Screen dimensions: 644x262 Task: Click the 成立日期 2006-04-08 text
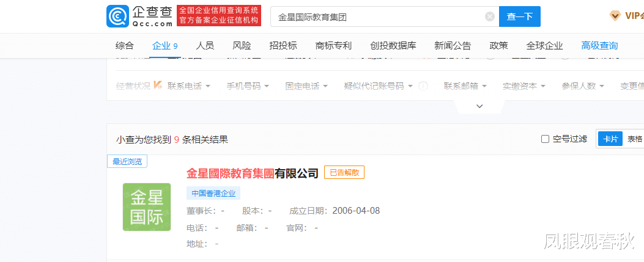pos(335,211)
